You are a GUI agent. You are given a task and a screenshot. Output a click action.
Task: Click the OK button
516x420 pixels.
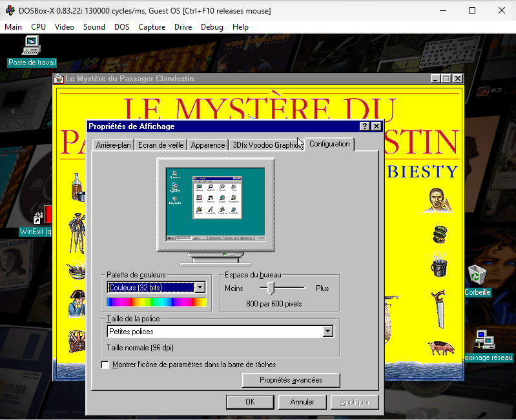(x=250, y=401)
